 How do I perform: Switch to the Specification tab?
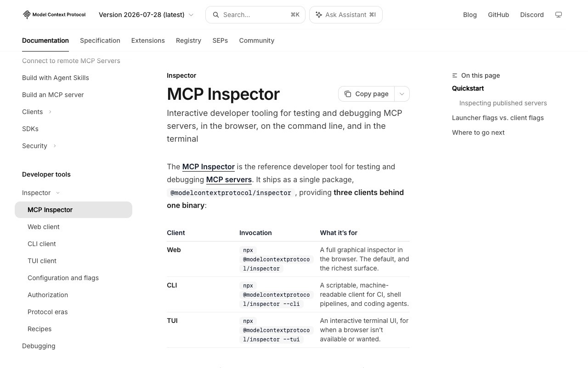[100, 40]
